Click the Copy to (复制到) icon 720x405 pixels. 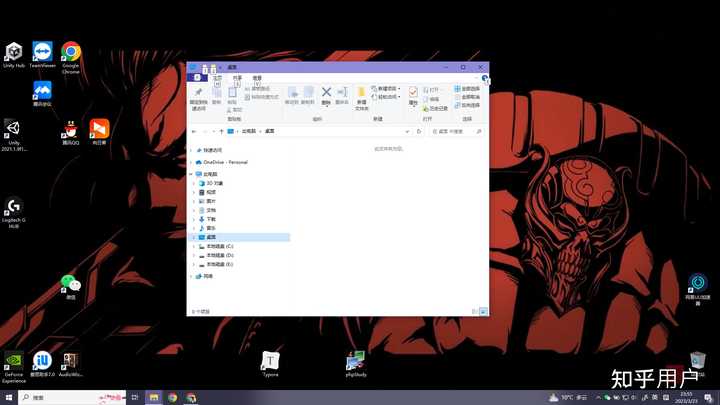308,92
